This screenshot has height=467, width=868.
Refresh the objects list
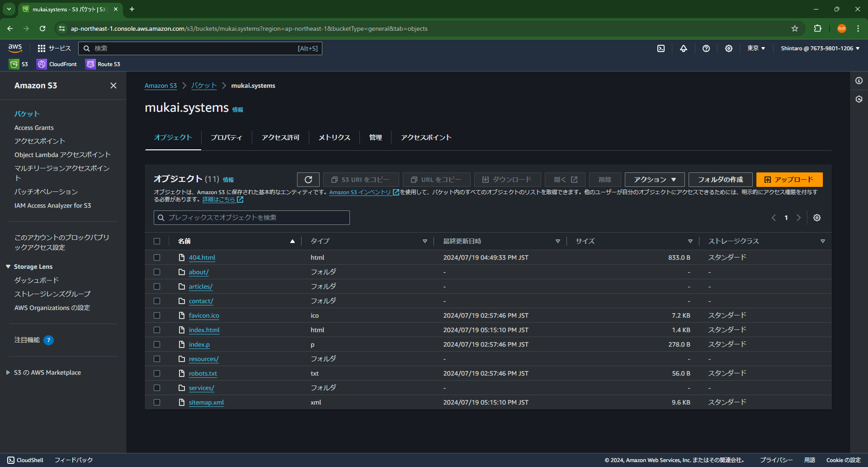coord(308,180)
